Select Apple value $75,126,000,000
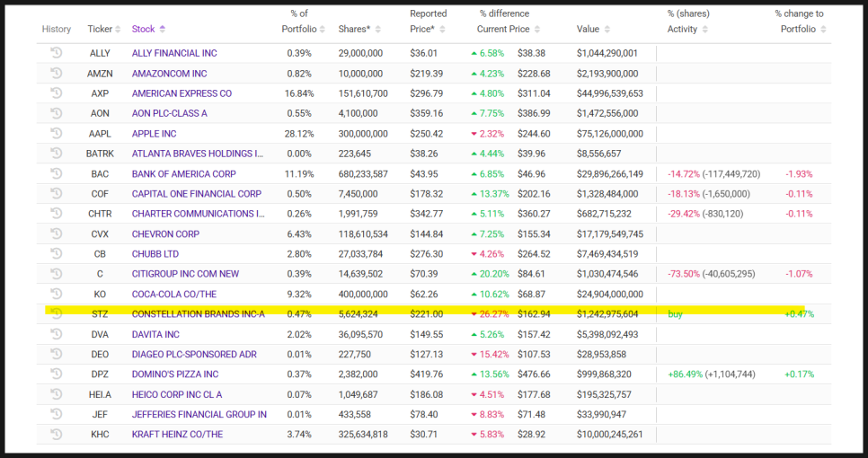This screenshot has width=868, height=458. 610,134
